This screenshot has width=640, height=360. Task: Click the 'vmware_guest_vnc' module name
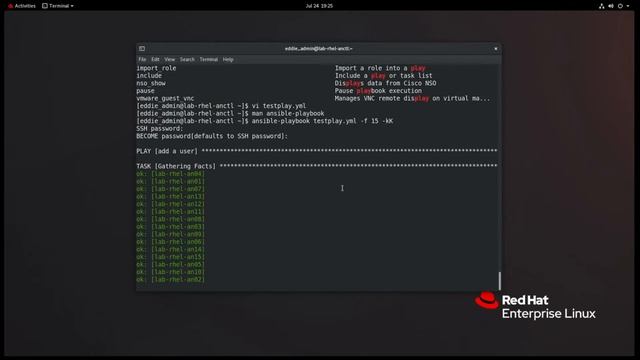[x=165, y=98]
